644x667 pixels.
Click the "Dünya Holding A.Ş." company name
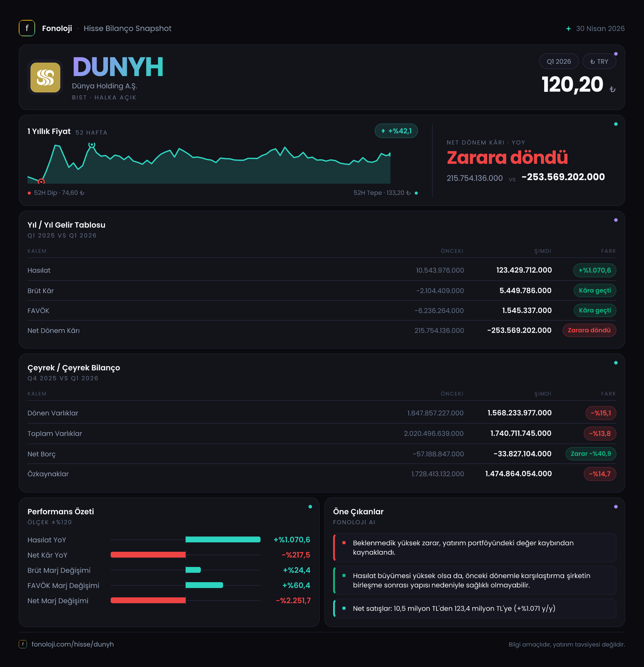tap(104, 86)
